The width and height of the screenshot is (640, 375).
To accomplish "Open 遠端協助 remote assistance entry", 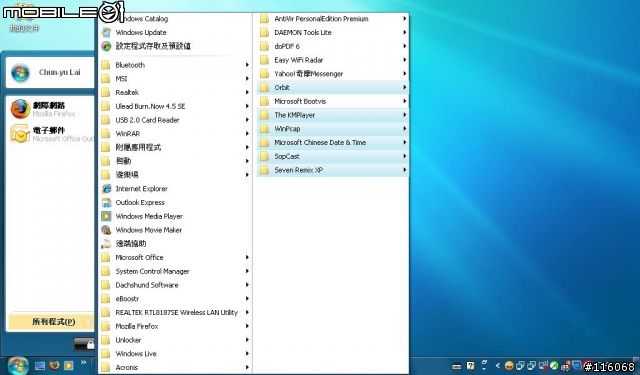I will tap(175, 244).
